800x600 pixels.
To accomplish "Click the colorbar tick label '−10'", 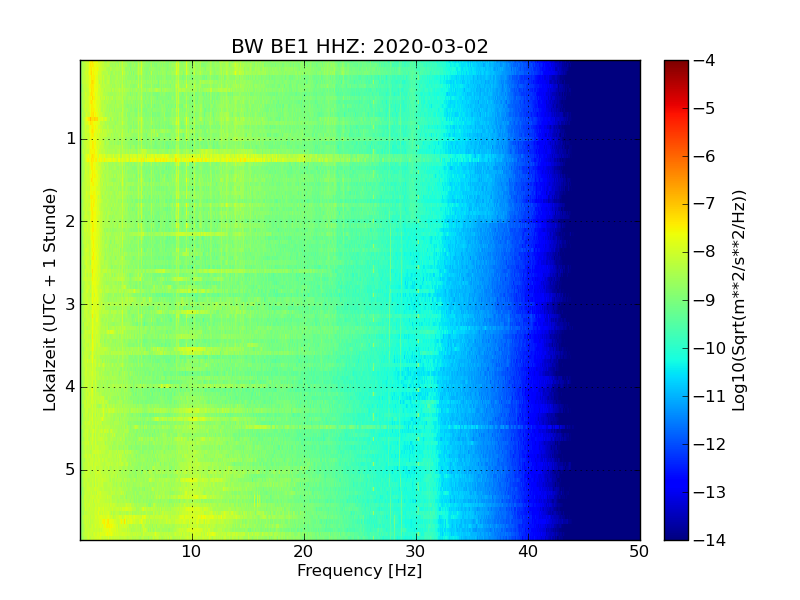I will click(710, 348).
